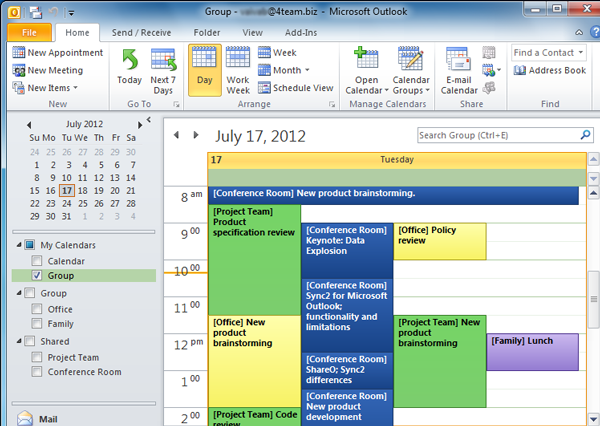Click the New Meeting icon
The height and width of the screenshot is (426, 600).
pyautogui.click(x=19, y=70)
